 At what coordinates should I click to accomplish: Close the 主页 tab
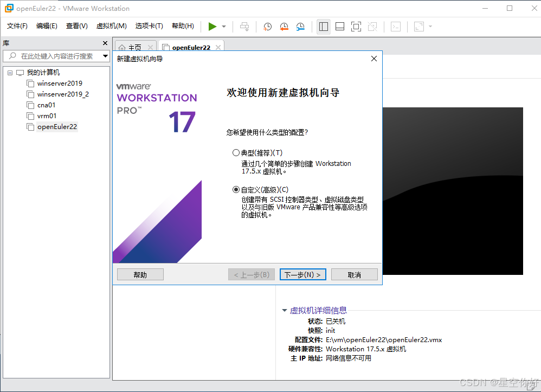tap(151, 47)
